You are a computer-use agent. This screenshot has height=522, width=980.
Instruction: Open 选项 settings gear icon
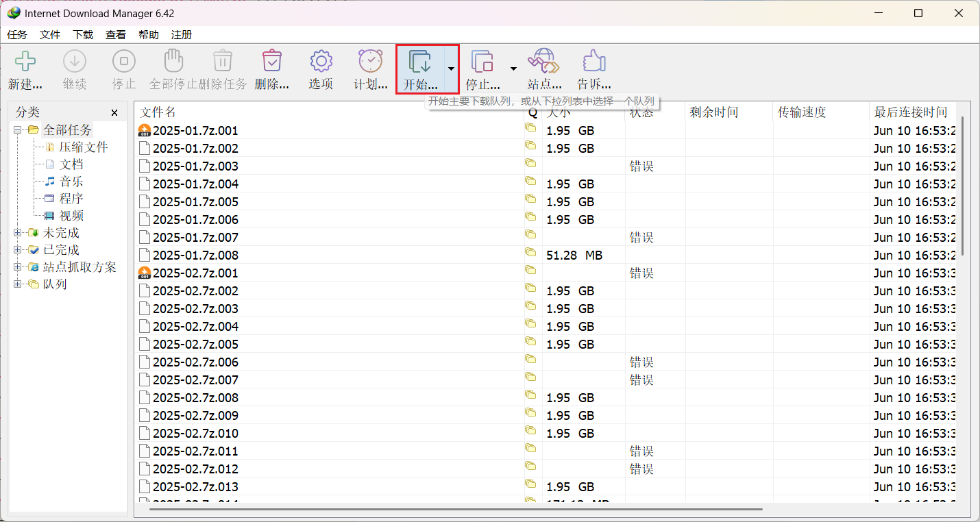321,61
